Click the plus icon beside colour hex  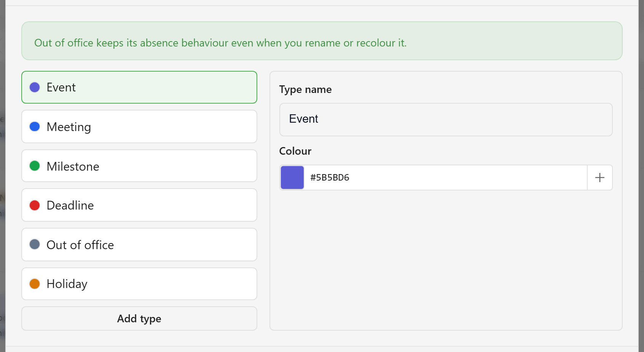pyautogui.click(x=600, y=178)
